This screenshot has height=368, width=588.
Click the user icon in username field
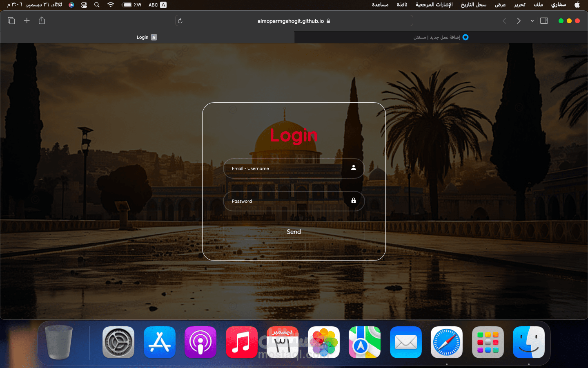pos(354,168)
